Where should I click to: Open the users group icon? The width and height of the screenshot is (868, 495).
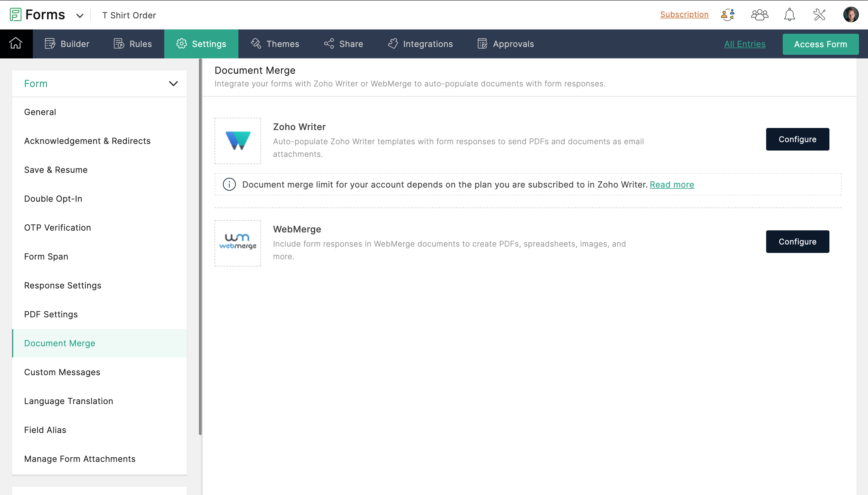(759, 15)
